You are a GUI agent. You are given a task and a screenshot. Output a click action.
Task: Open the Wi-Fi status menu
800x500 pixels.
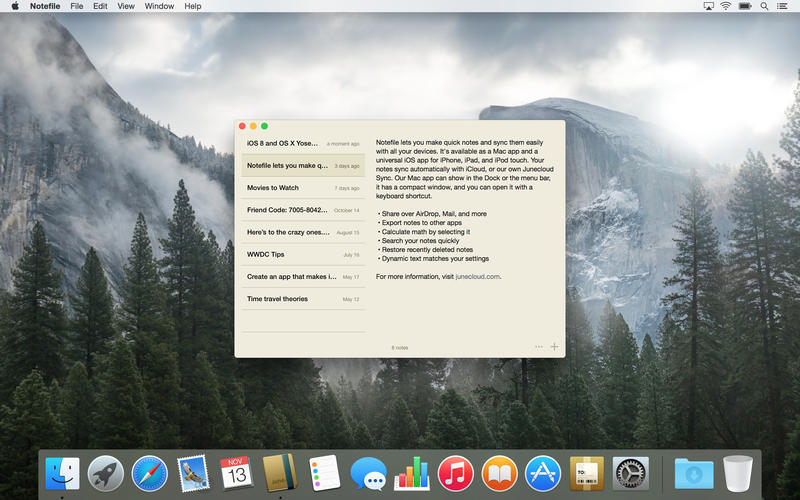pyautogui.click(x=724, y=6)
